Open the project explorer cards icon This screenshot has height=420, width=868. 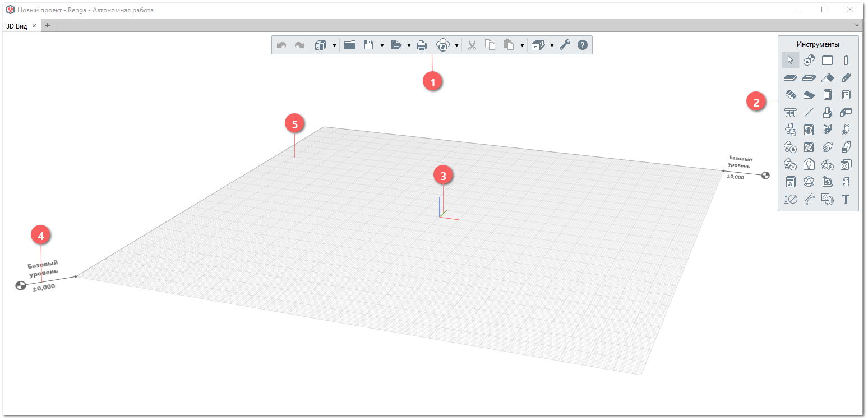click(538, 45)
